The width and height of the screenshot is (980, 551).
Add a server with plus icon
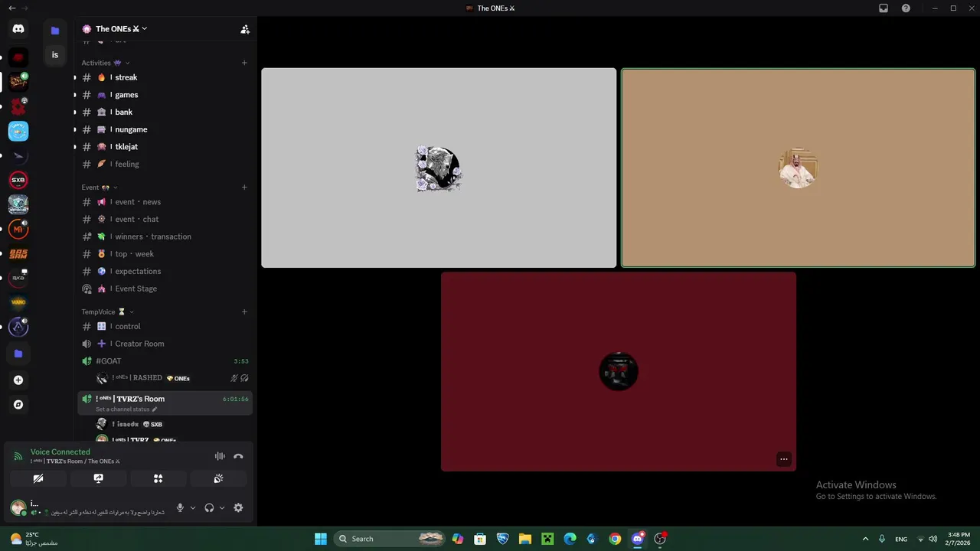pos(18,380)
